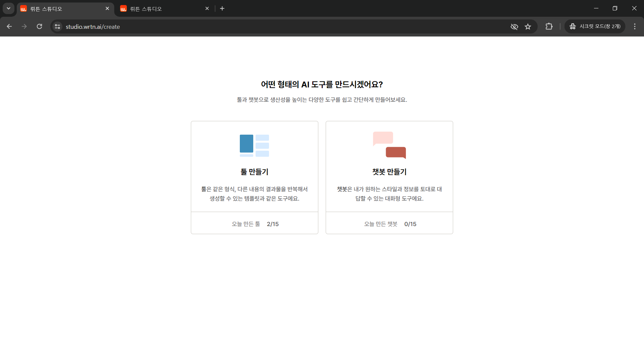Image resolution: width=644 pixels, height=345 pixels.
Task: Select the 툴 만들기 card illustration
Action: click(x=254, y=146)
